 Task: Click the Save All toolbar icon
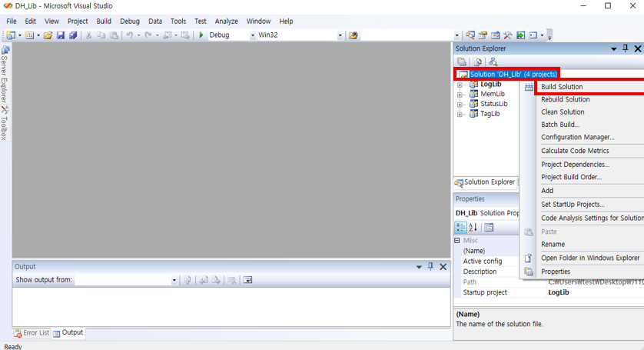coord(73,35)
